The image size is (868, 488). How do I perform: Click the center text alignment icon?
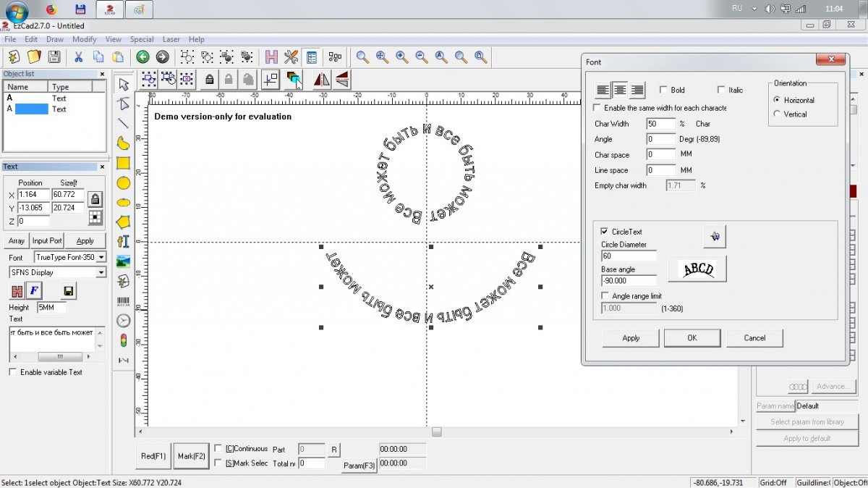[619, 91]
